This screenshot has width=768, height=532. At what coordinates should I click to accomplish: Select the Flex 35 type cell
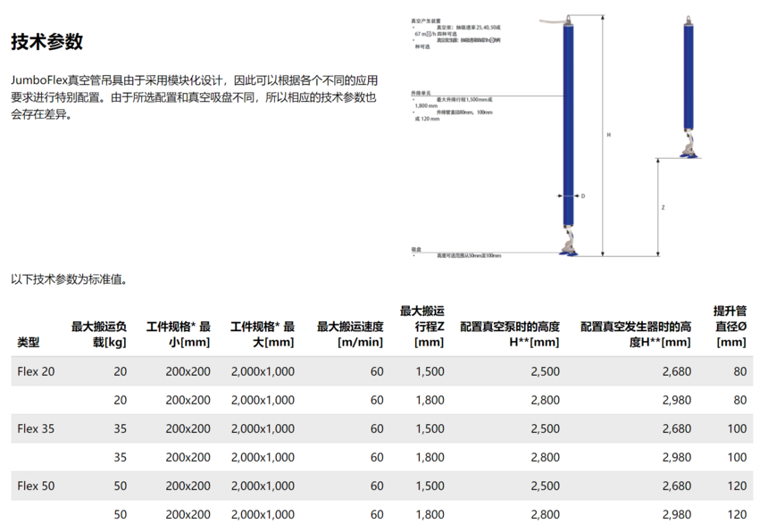(36, 428)
